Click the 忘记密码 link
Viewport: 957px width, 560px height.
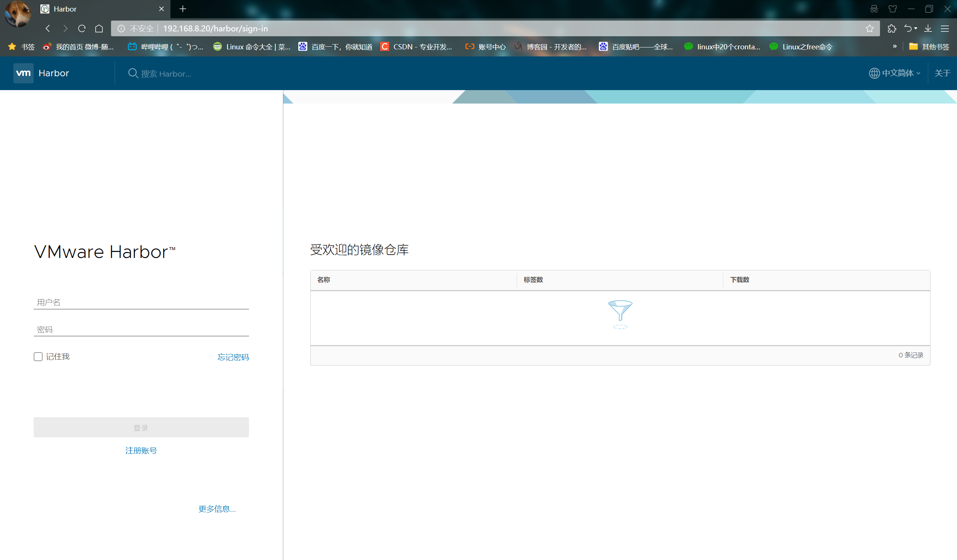tap(233, 357)
